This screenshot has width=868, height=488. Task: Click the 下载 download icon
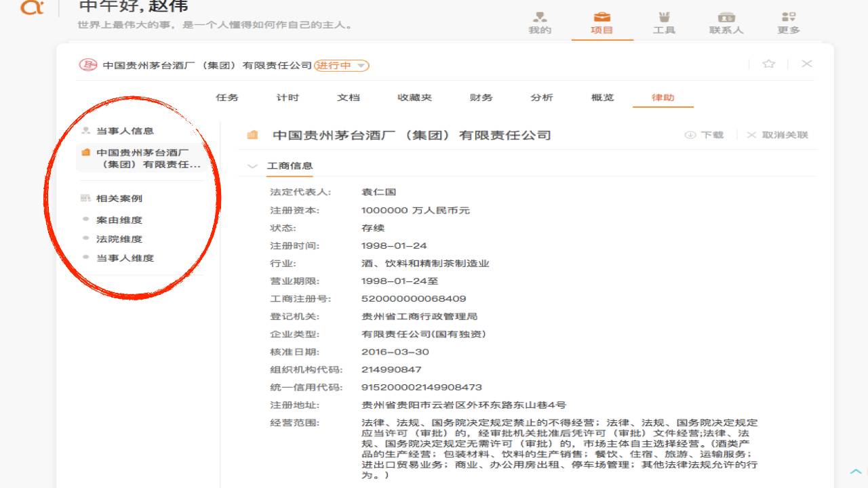coord(690,135)
